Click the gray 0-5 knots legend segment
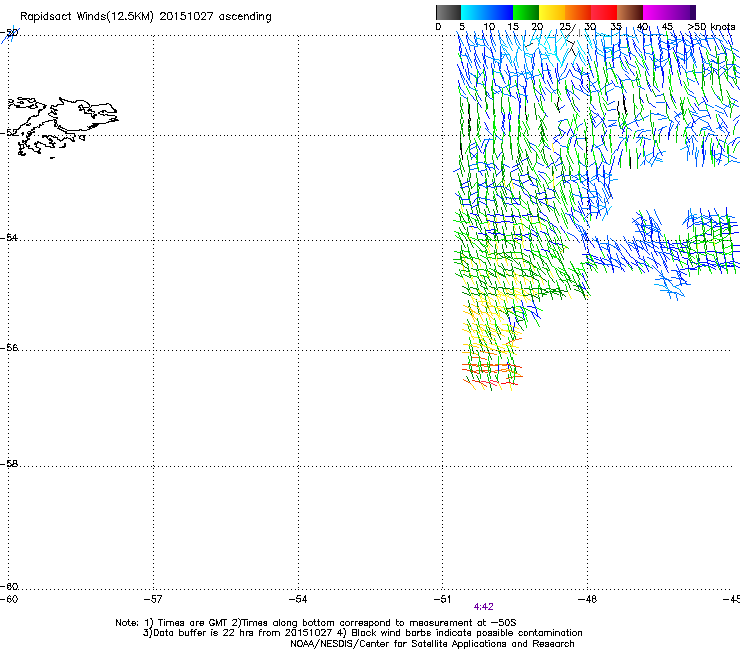 448,12
